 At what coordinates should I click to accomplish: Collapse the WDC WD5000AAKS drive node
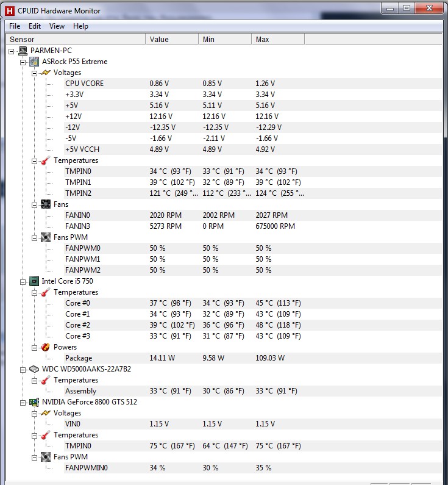pos(23,370)
